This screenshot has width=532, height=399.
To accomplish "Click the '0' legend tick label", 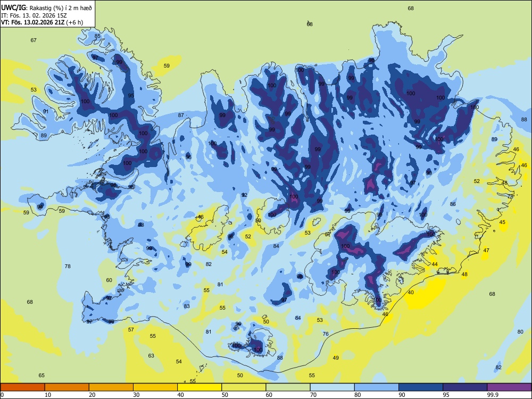I will pyautogui.click(x=2, y=395).
